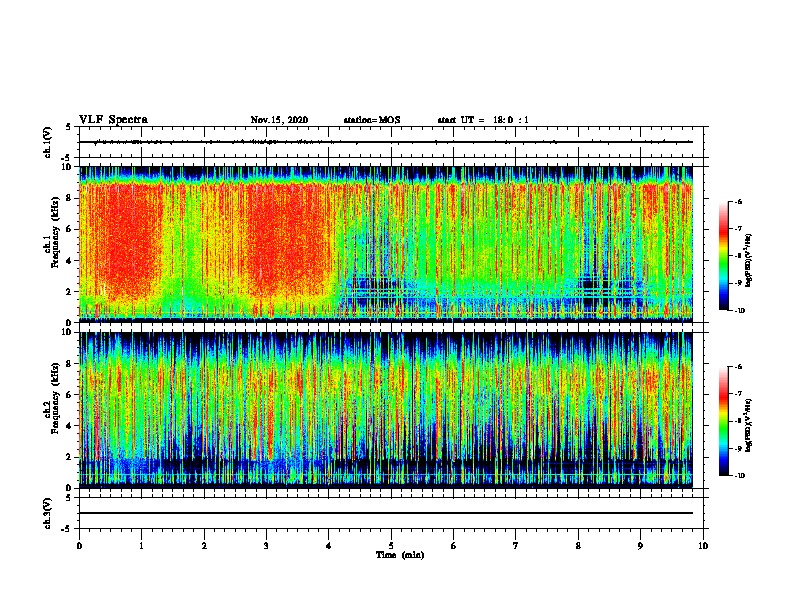Click time axis tick label "6"
This screenshot has width=792, height=612.
pyautogui.click(x=453, y=546)
